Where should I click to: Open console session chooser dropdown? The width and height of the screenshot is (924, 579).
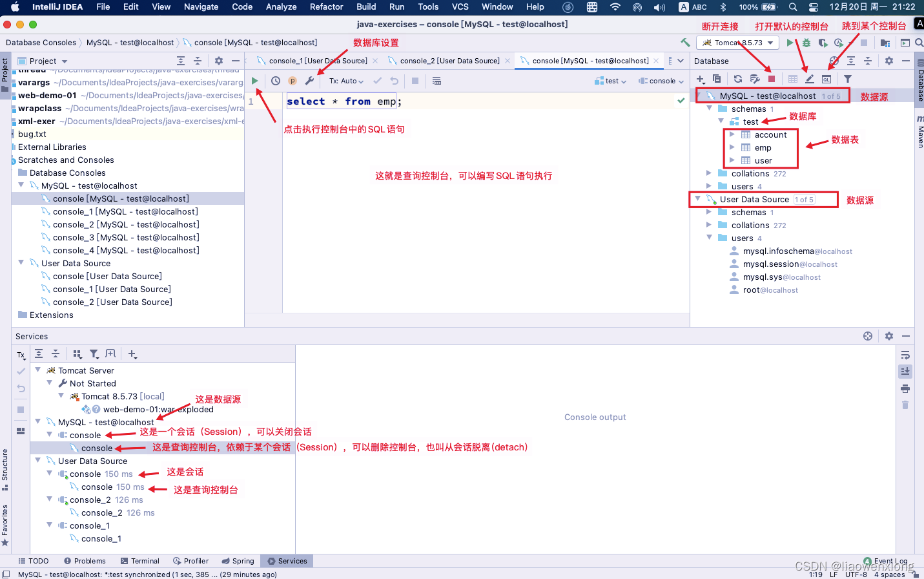tap(661, 81)
